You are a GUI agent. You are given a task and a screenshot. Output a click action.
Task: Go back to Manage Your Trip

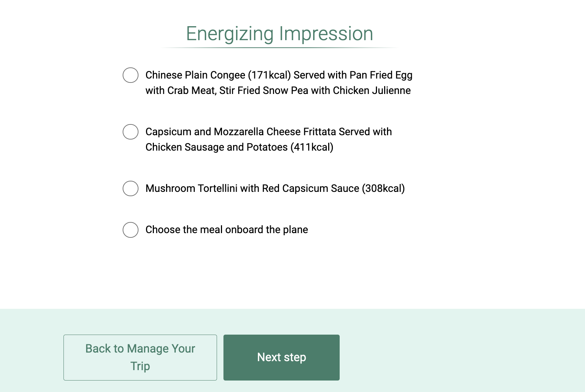click(x=140, y=357)
